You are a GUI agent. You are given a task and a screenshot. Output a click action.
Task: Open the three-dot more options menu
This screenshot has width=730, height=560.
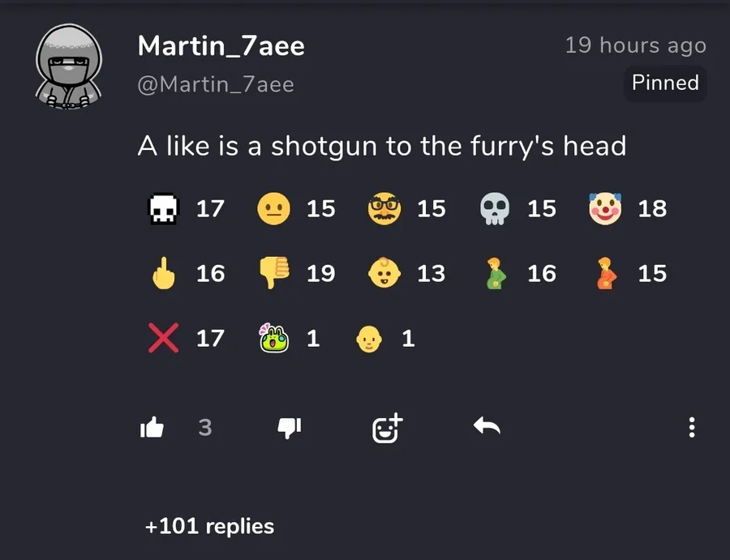coord(692,427)
